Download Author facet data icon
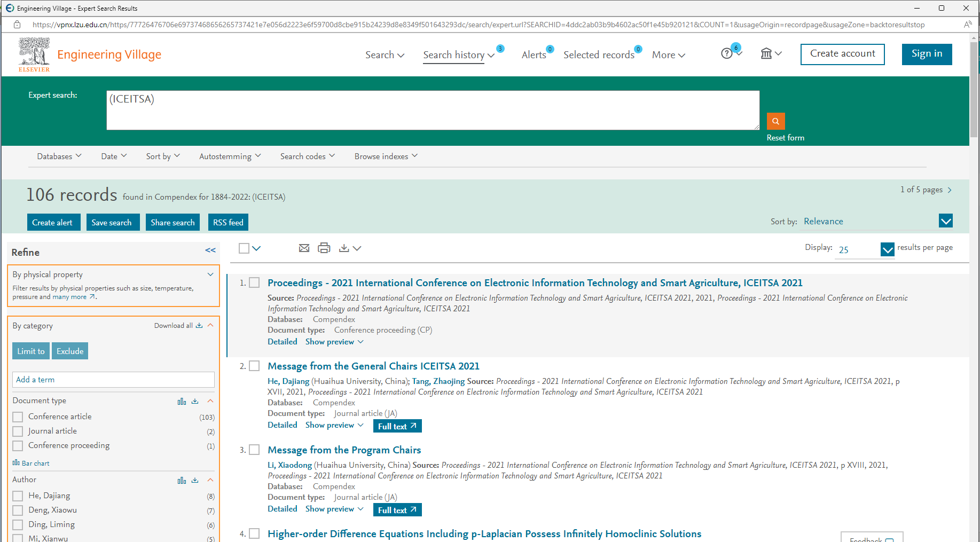 tap(195, 481)
